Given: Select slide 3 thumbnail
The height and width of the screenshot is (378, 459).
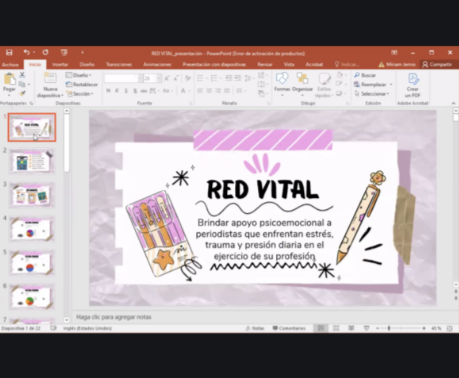Looking at the screenshot, I should 32,195.
